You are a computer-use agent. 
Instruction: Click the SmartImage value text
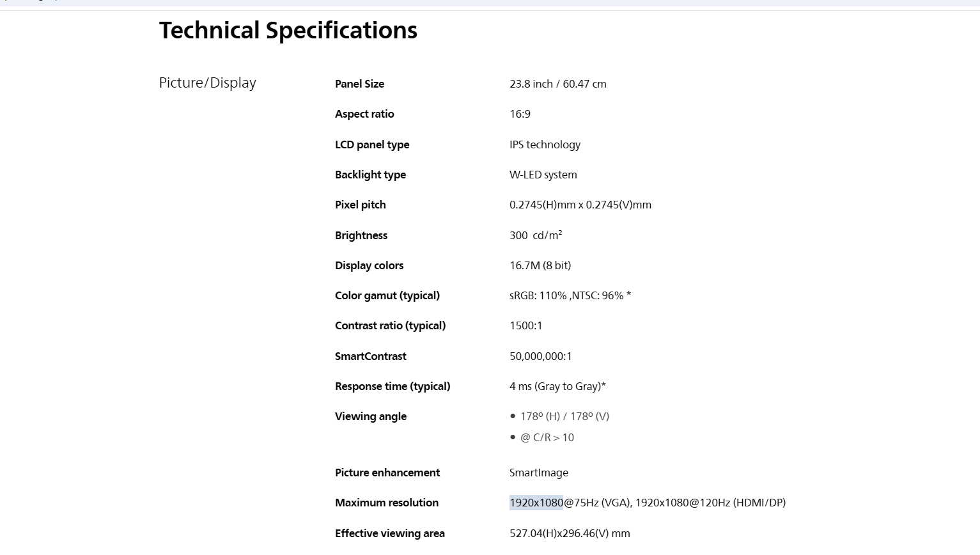(x=538, y=473)
